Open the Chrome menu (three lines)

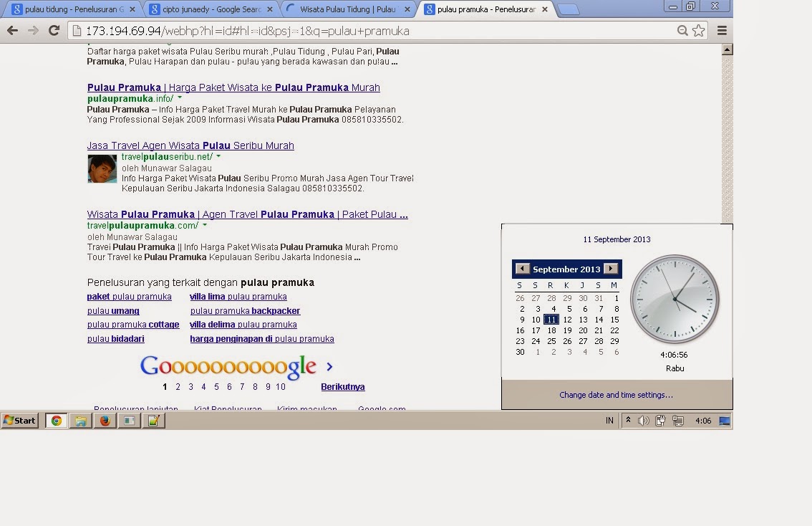(722, 31)
